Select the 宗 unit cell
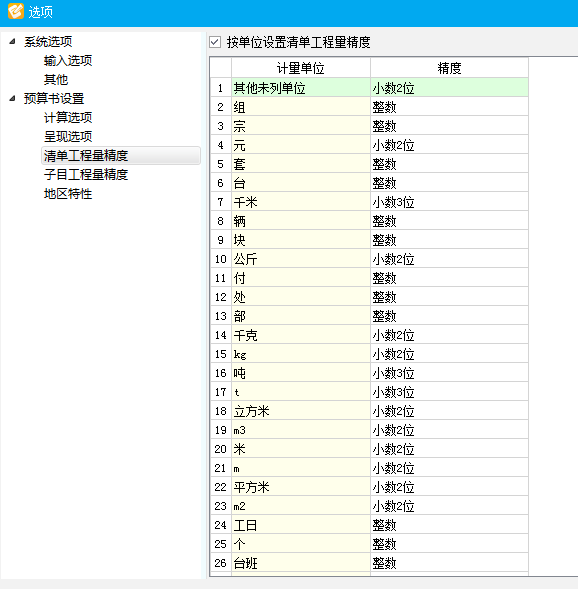The image size is (578, 589). click(301, 126)
